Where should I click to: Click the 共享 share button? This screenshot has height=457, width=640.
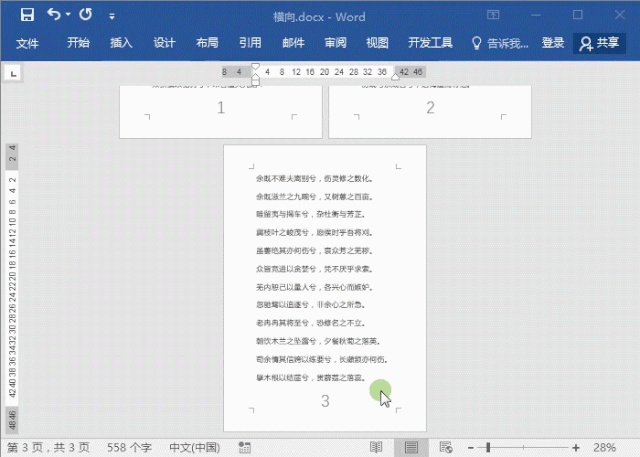pyautogui.click(x=600, y=43)
